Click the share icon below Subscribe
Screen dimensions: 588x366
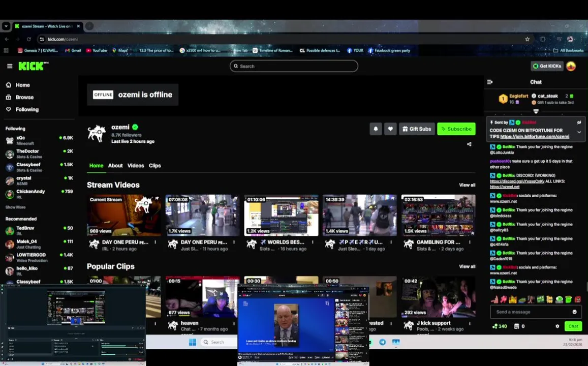pos(469,144)
